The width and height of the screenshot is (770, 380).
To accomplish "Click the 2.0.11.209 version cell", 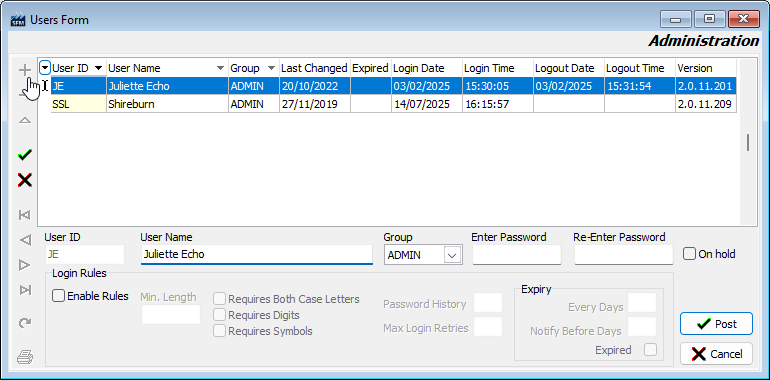I will point(706,104).
